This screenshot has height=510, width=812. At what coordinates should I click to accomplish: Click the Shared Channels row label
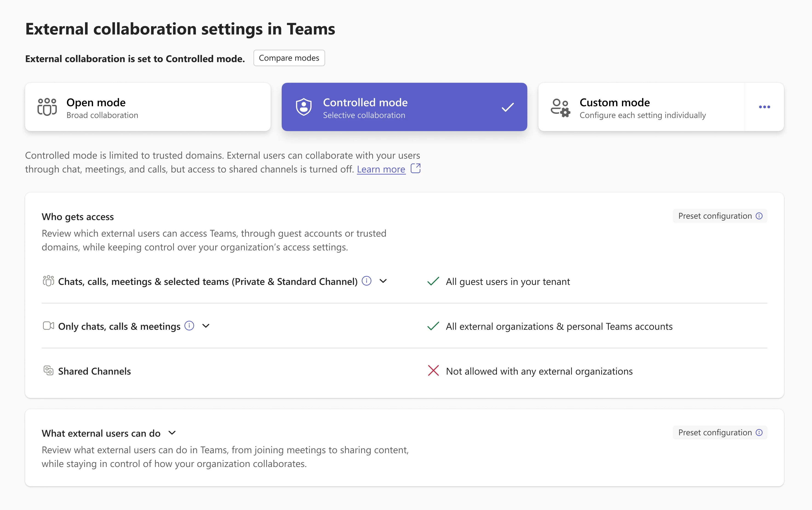click(95, 371)
